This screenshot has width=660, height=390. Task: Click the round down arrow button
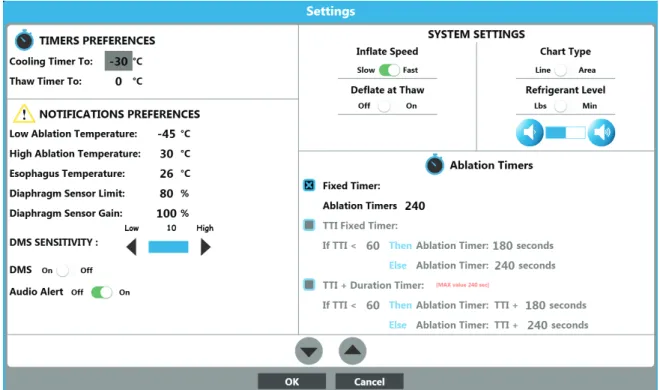click(309, 351)
